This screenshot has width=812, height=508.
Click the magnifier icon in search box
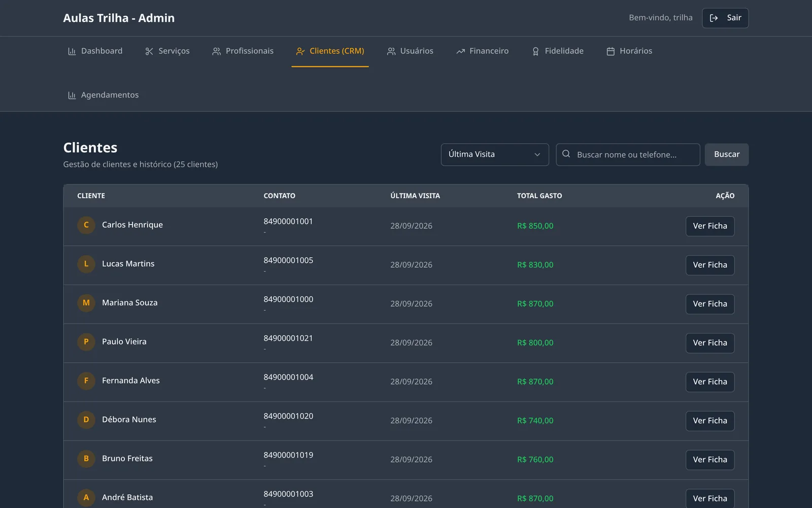(x=566, y=154)
